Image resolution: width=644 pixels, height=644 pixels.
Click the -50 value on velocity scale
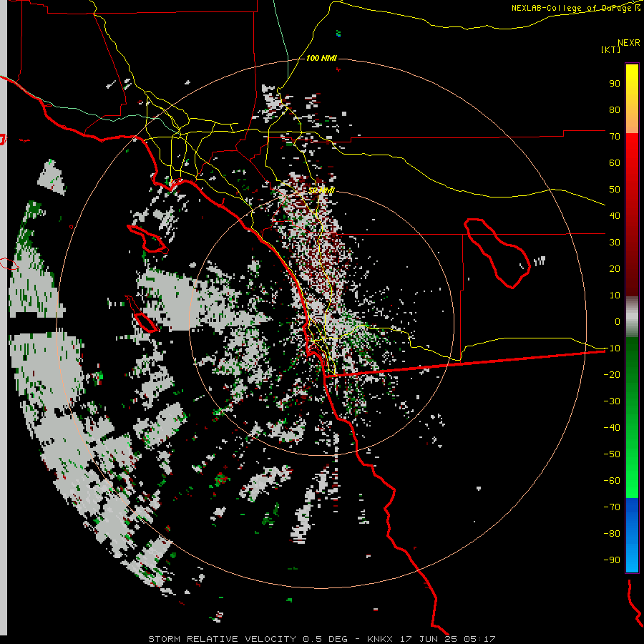(612, 454)
